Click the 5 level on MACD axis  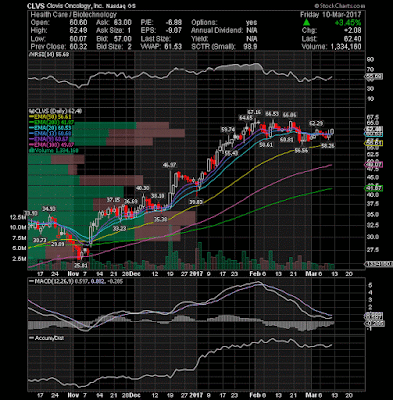point(369,286)
